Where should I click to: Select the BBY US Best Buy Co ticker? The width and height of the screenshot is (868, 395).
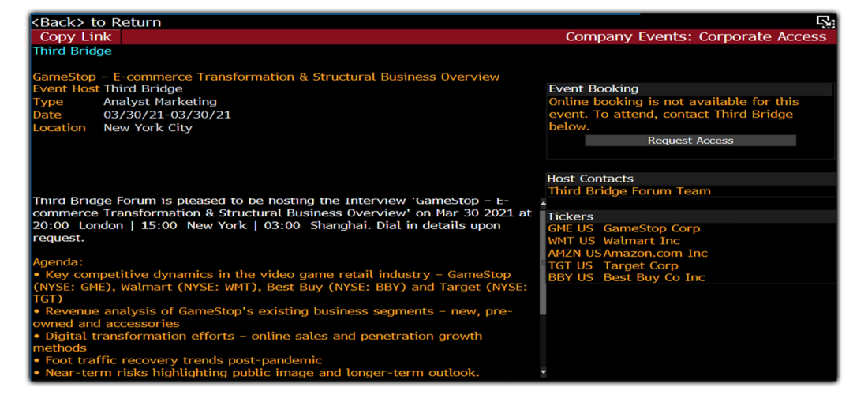pyautogui.click(x=626, y=277)
